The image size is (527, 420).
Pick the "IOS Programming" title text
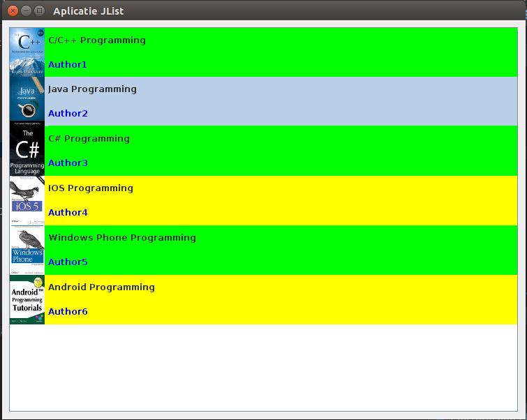pos(91,188)
